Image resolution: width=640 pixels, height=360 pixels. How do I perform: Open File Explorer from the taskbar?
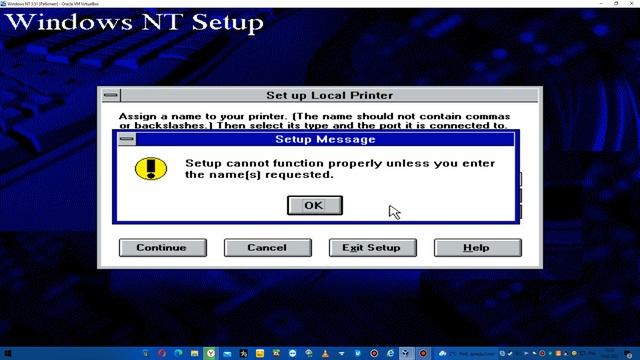click(195, 353)
